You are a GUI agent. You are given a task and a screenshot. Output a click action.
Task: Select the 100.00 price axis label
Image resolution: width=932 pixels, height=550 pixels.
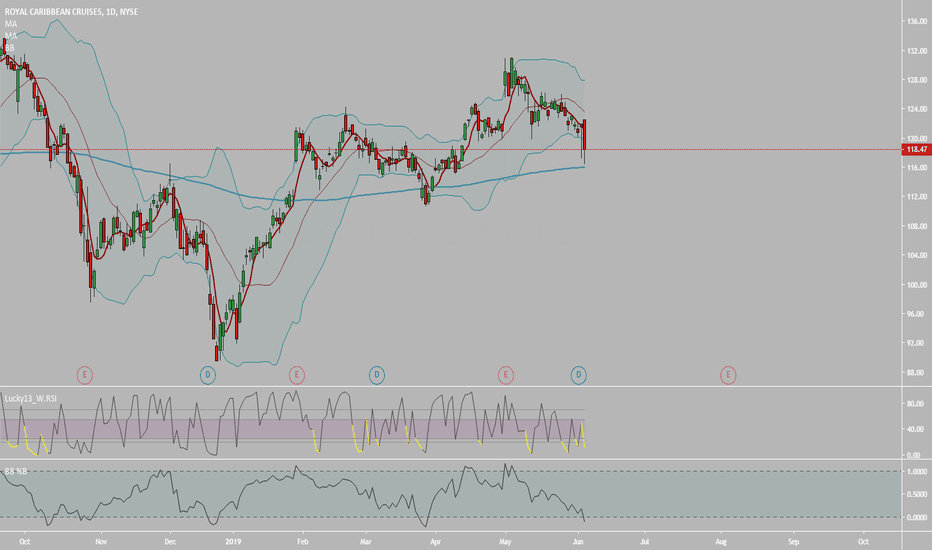pos(917,285)
